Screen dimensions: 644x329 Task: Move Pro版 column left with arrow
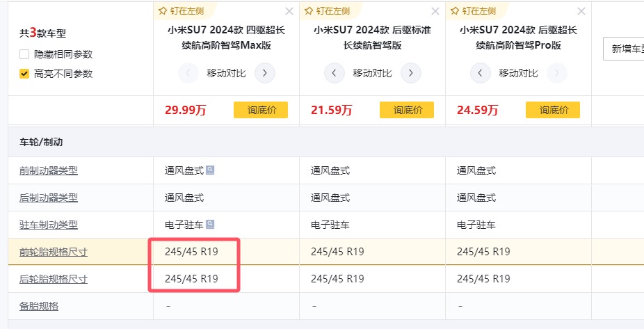[481, 73]
